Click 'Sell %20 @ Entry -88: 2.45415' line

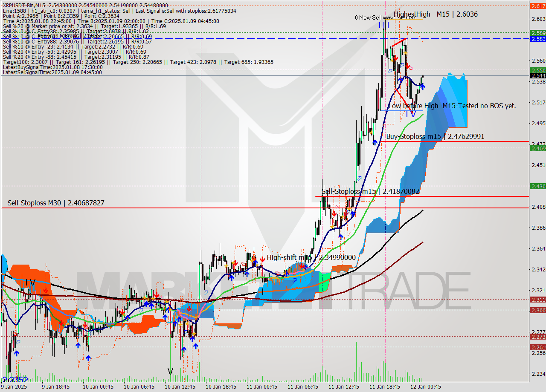point(76,57)
